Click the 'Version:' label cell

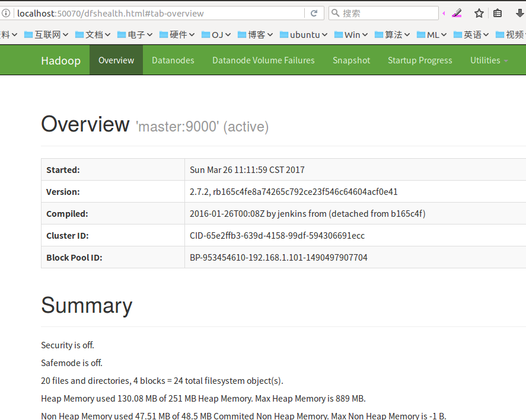pos(113,192)
